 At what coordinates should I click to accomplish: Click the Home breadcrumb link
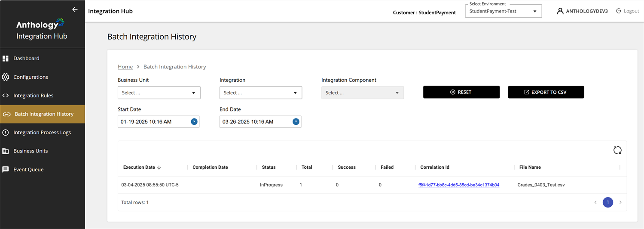coord(125,67)
